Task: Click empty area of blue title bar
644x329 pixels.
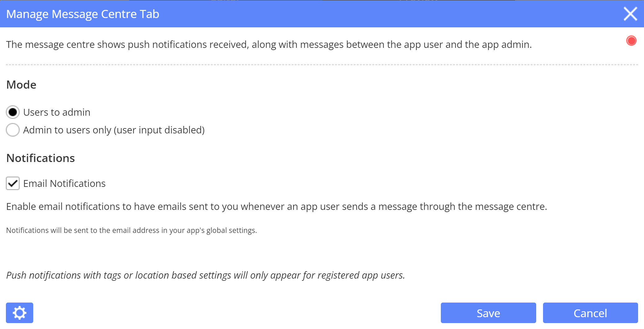Action: (373, 14)
